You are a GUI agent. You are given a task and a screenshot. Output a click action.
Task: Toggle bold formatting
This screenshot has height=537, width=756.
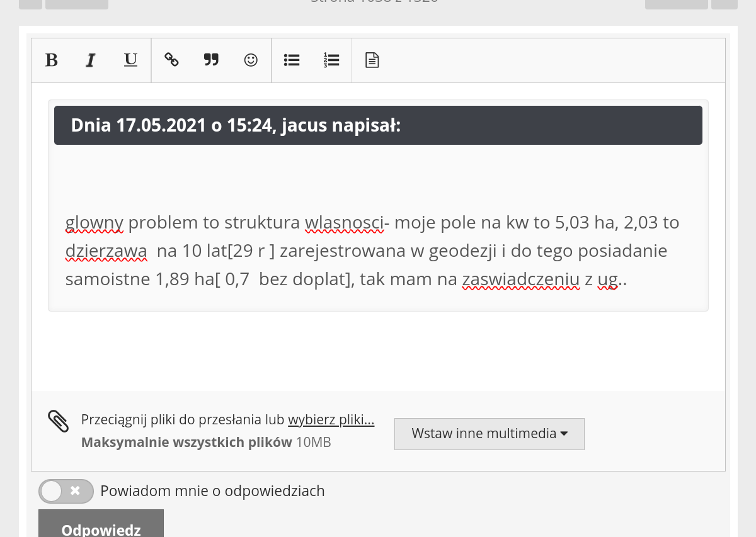[x=52, y=60]
